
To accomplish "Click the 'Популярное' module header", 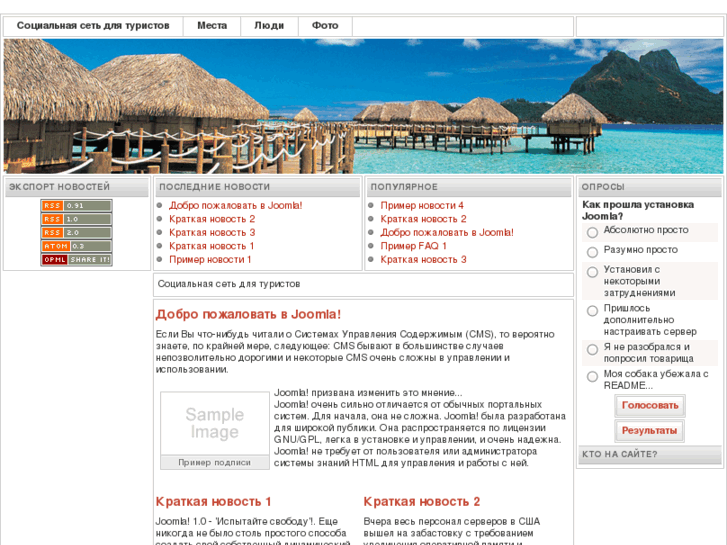I will coord(469,187).
